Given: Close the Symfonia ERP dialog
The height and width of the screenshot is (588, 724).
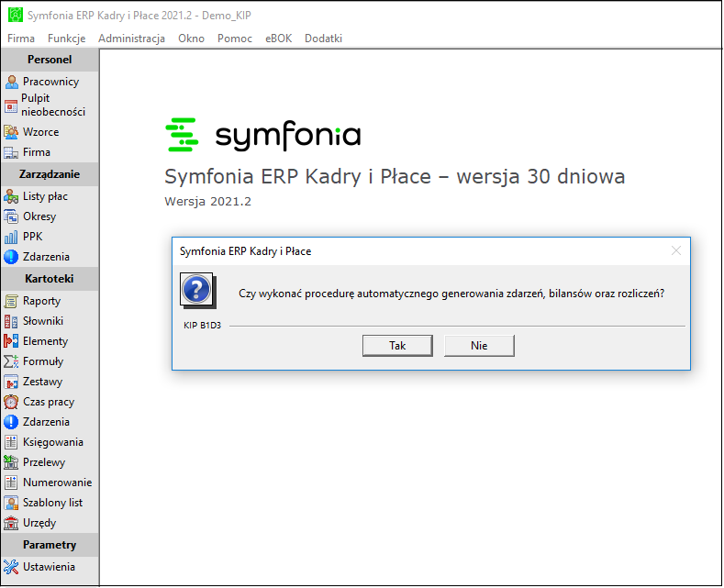Looking at the screenshot, I should coord(676,250).
